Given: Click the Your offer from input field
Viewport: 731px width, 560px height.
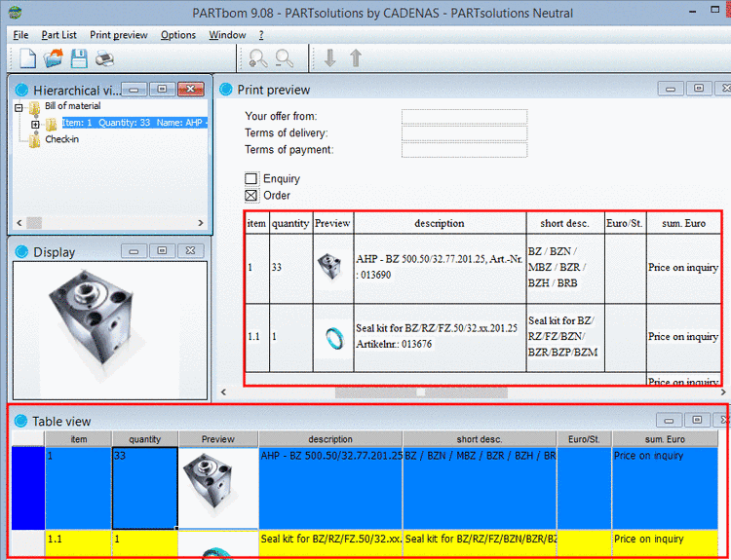Looking at the screenshot, I should tap(464, 117).
